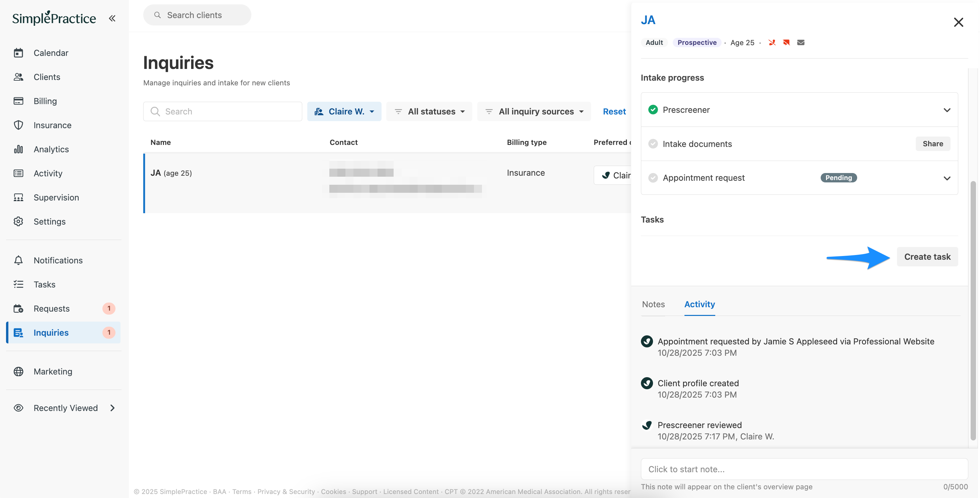Viewport: 980px width, 498px height.
Task: Click the inquiries Search box
Action: [223, 111]
